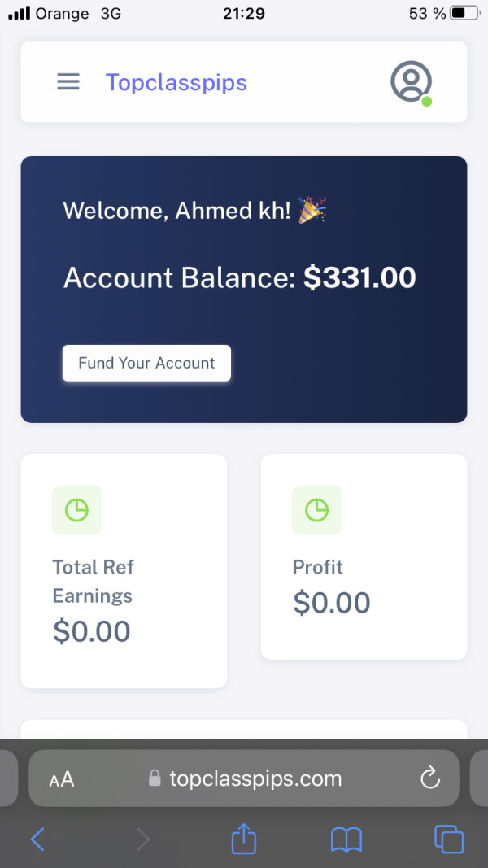This screenshot has height=868, width=488.
Task: Click the Account Balance $331.00 amount
Action: [359, 278]
